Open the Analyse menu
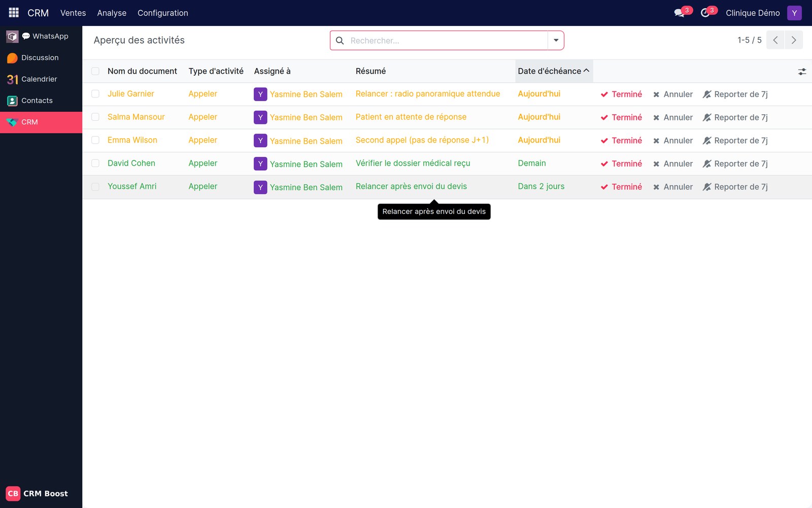Image resolution: width=812 pixels, height=508 pixels. (112, 13)
